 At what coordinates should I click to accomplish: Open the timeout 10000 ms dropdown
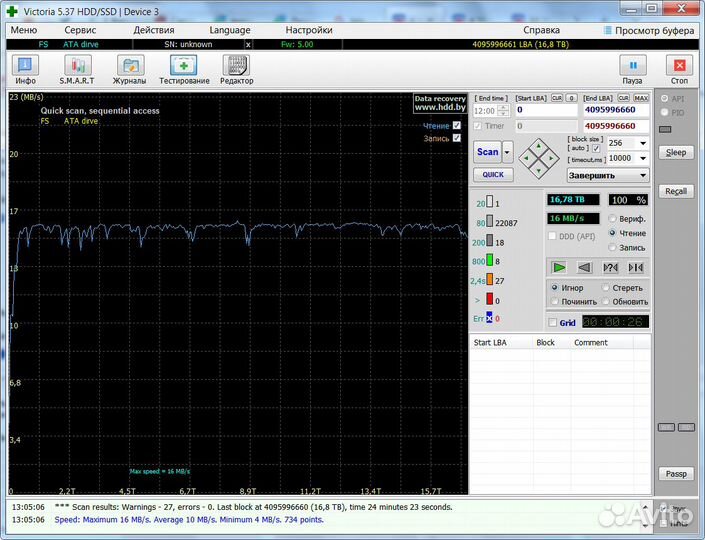coord(642,158)
